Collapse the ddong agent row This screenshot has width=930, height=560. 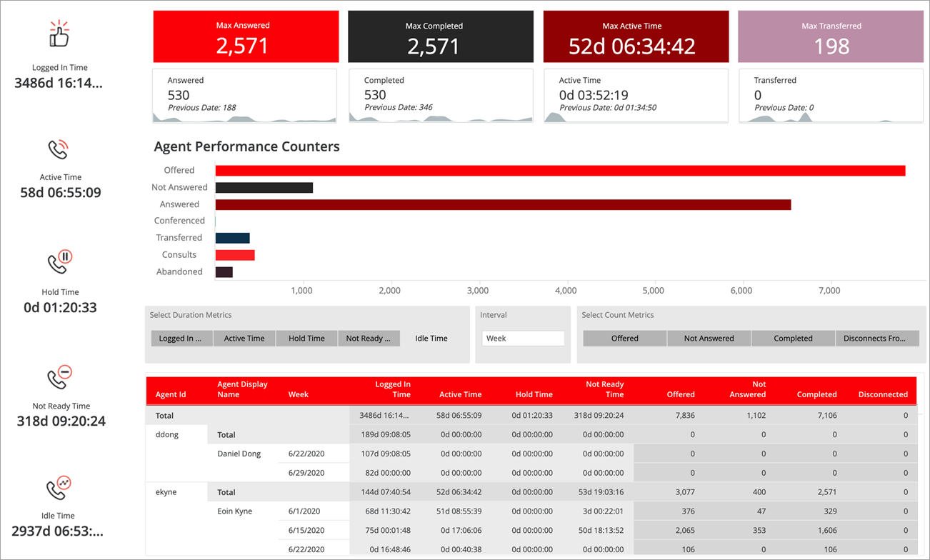pyautogui.click(x=167, y=434)
